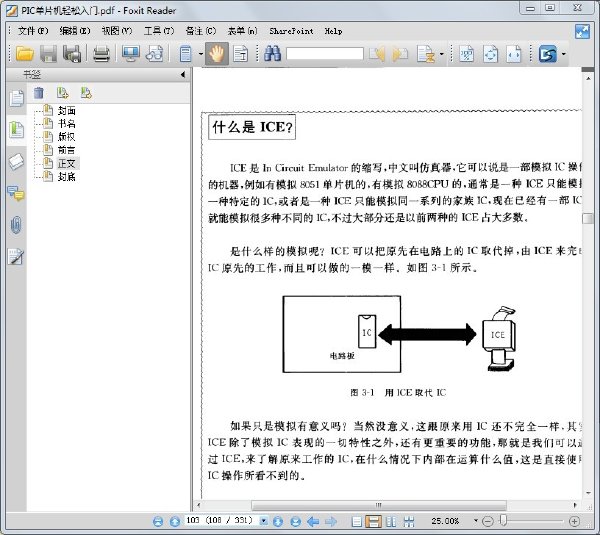Select the 版权 bookmark

coord(67,137)
